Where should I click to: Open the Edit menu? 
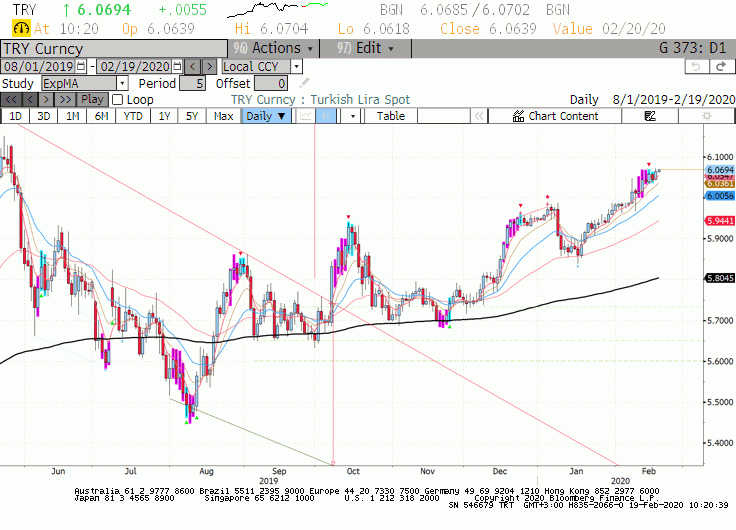click(366, 48)
